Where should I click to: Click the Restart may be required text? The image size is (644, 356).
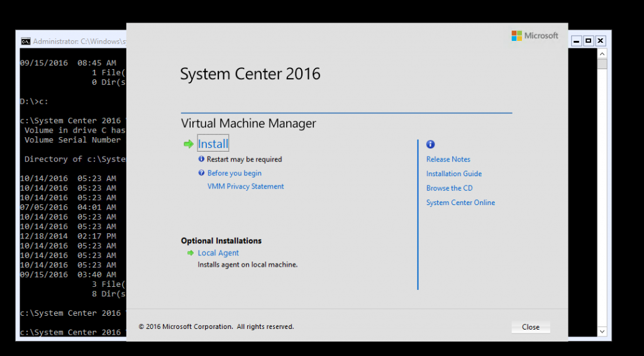(245, 159)
